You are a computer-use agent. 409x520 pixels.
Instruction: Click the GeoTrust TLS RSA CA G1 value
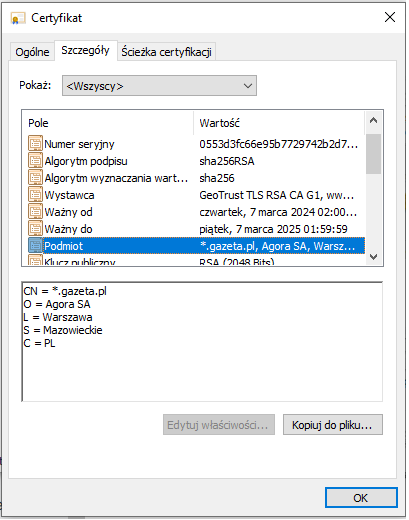click(277, 195)
